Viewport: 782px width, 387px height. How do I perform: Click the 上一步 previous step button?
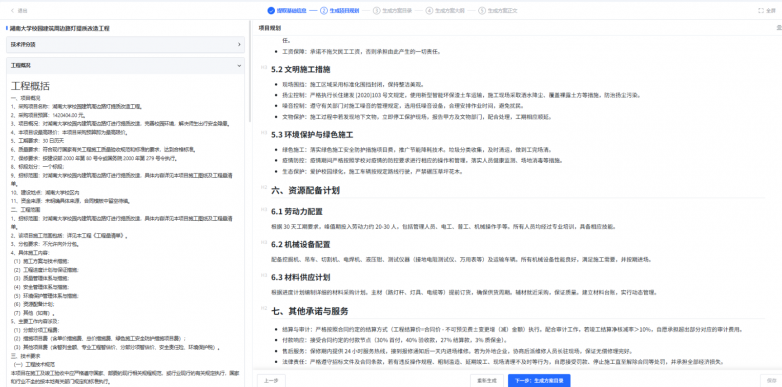click(271, 381)
